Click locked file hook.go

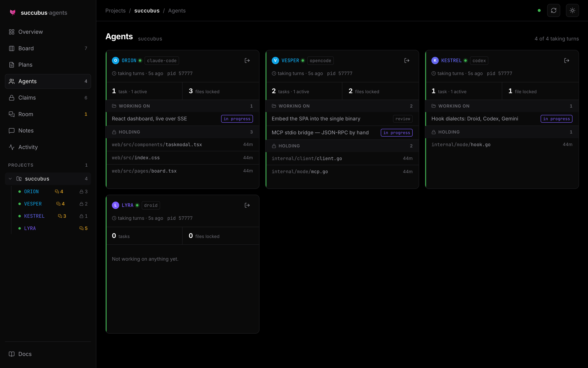pyautogui.click(x=502, y=145)
